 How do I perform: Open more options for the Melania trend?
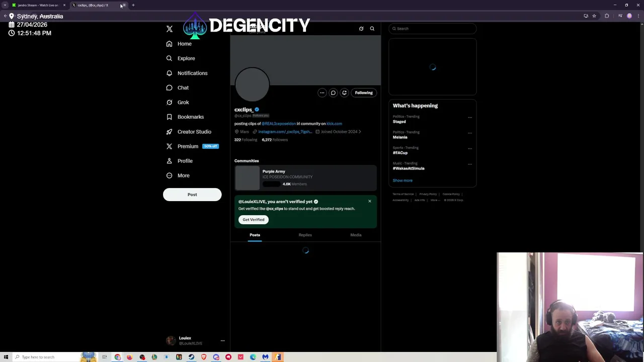pyautogui.click(x=470, y=133)
